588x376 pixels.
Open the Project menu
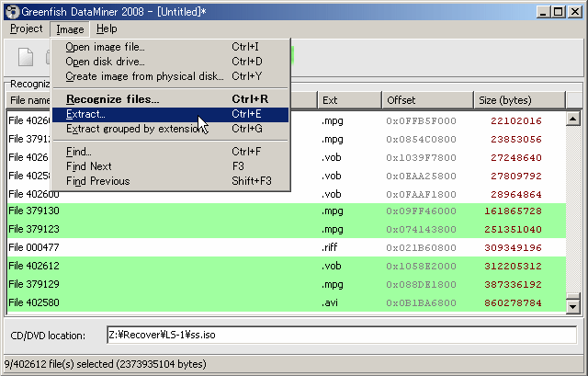coord(26,28)
